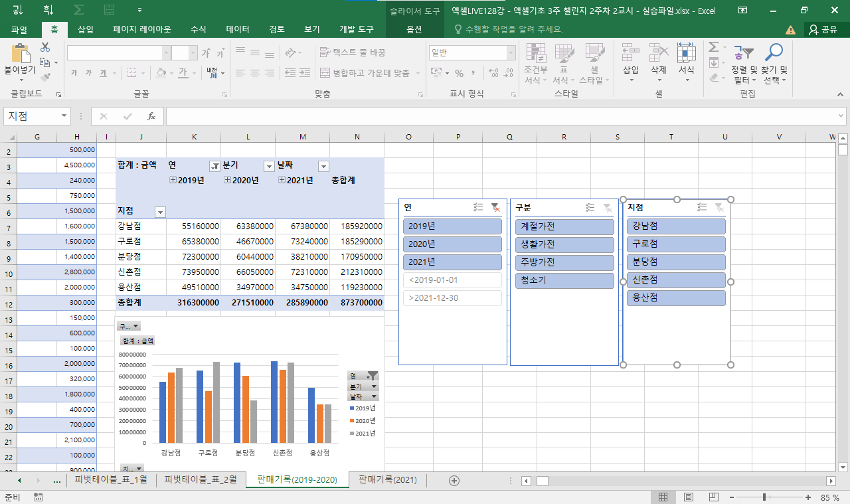Click the insert function fx icon
Image resolution: width=850 pixels, height=504 pixels.
(x=151, y=116)
